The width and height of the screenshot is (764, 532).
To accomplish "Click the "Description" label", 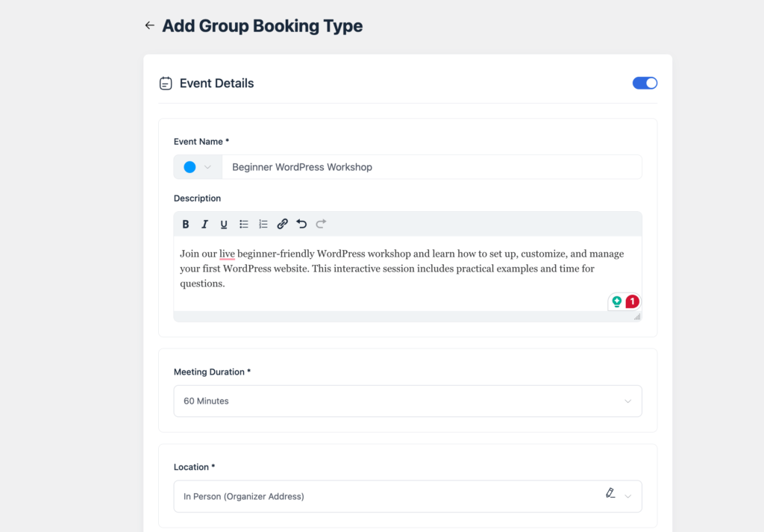I will click(x=197, y=198).
